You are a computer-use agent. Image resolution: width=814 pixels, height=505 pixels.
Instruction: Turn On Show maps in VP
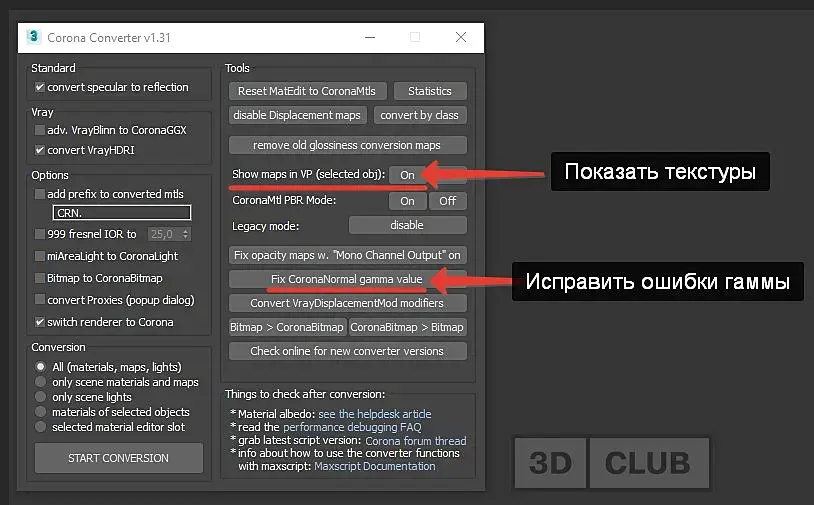click(408, 175)
